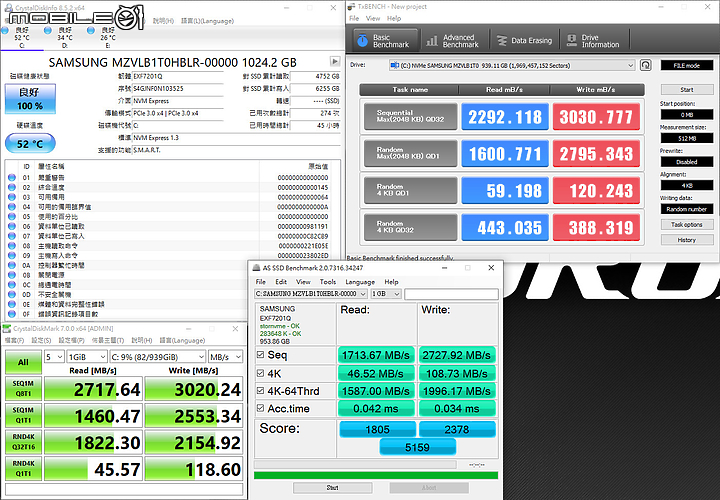The width and height of the screenshot is (720, 500).
Task: Click status icon of SMART attribute 01
Action: [12, 178]
